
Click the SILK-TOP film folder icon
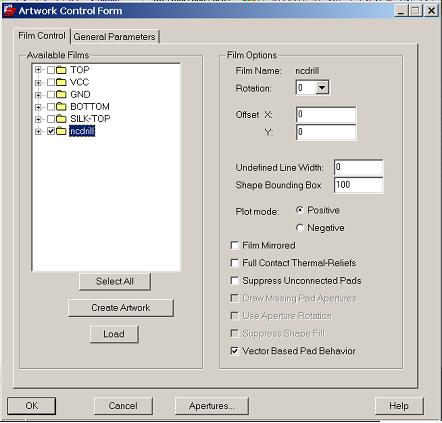click(x=61, y=119)
